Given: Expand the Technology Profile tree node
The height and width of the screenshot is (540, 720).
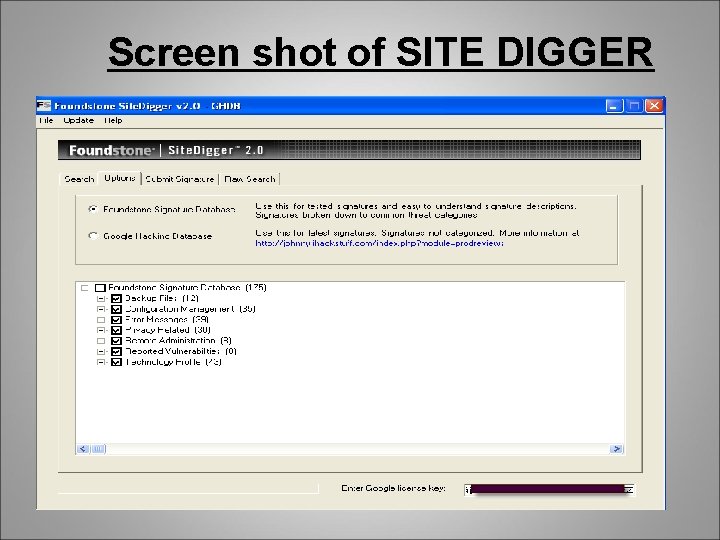Looking at the screenshot, I should (x=101, y=362).
